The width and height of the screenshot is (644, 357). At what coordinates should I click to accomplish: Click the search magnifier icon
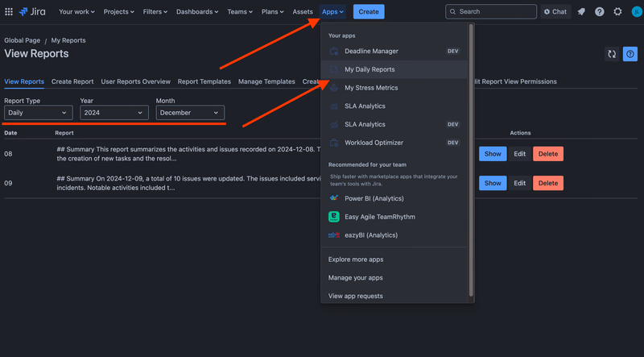click(x=452, y=11)
